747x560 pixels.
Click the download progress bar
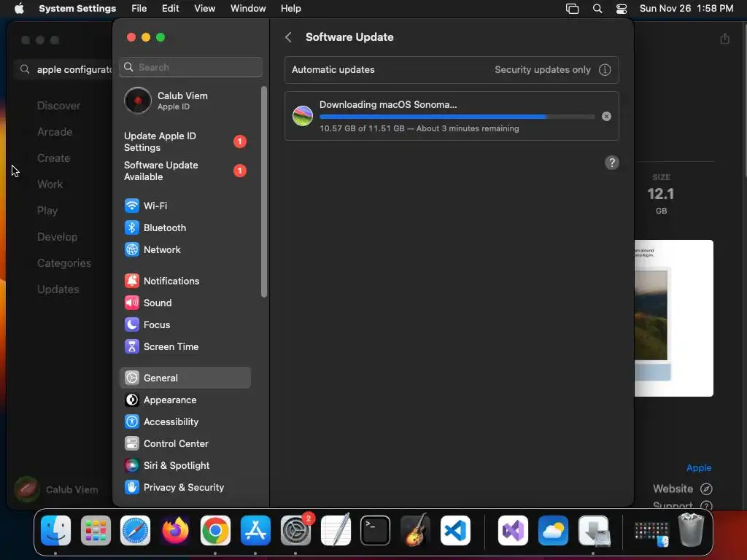pos(457,117)
